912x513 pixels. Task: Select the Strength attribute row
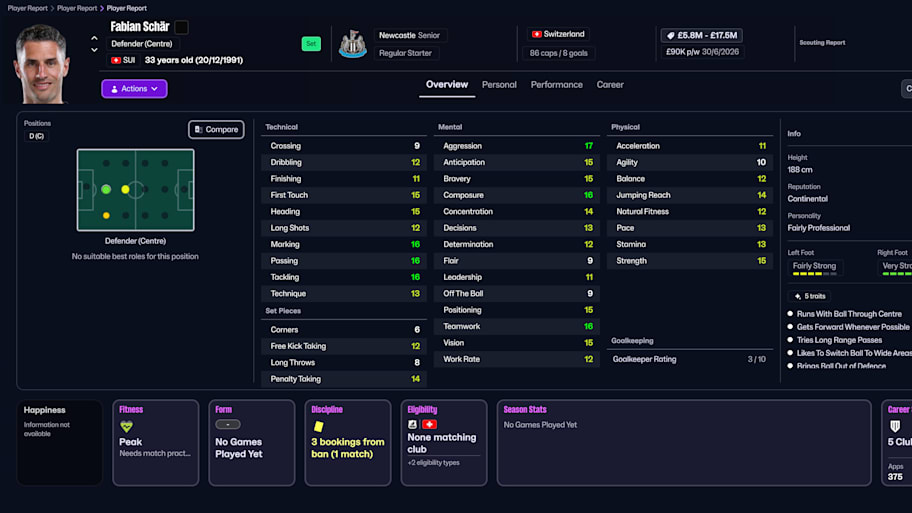coord(690,261)
